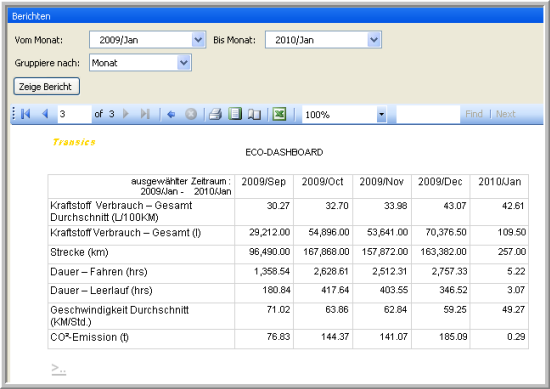Switch to print layout view icon
The height and width of the screenshot is (389, 550).
[x=235, y=114]
